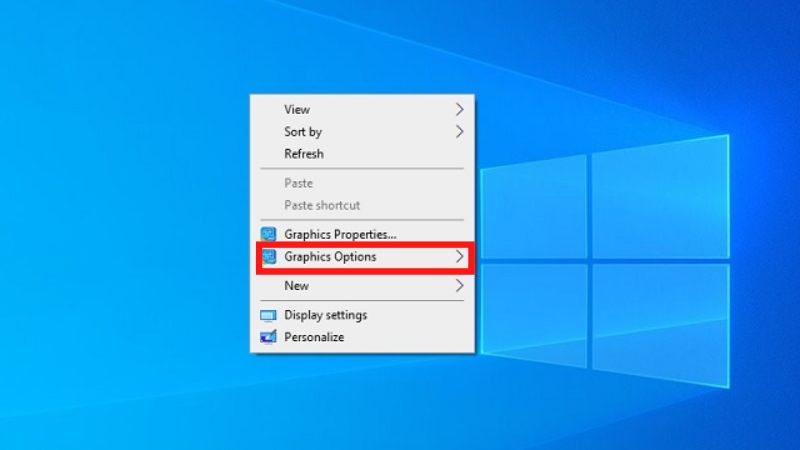Expand the Sort by submenu arrow
This screenshot has height=450, width=800.
click(459, 132)
